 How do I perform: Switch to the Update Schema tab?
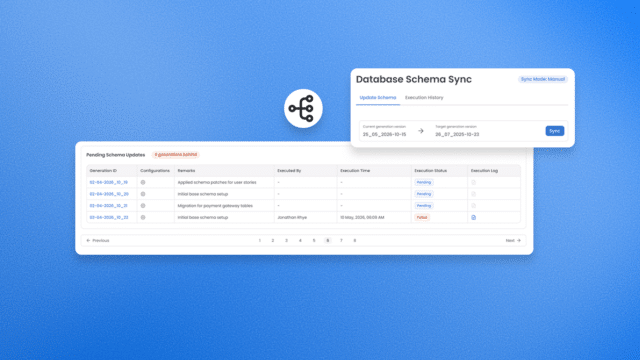point(378,98)
